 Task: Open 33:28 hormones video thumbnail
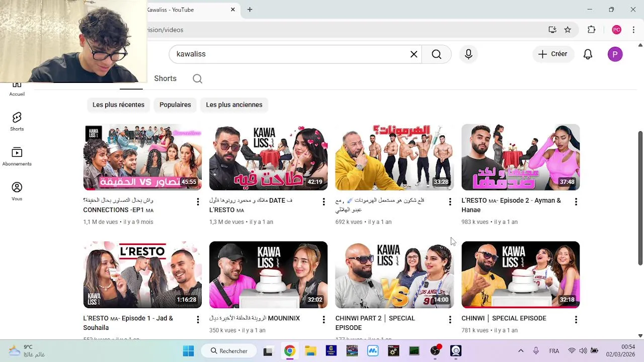click(394, 157)
